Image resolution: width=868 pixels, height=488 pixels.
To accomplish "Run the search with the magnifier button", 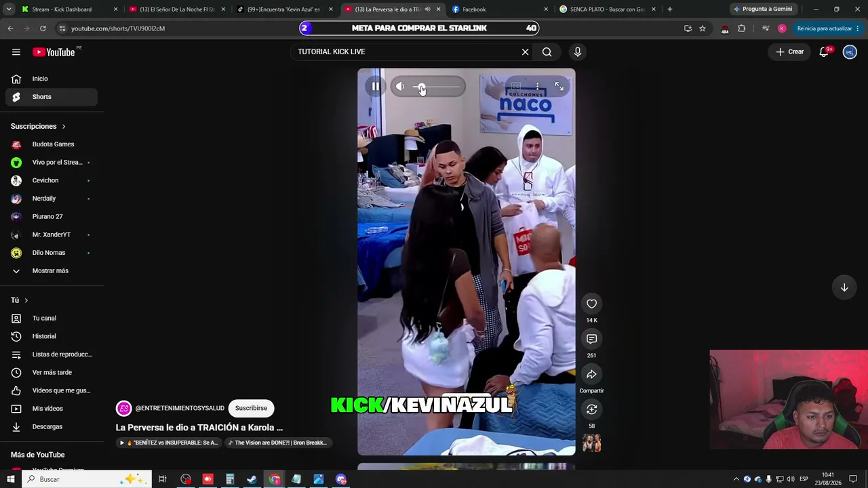I will pos(547,52).
